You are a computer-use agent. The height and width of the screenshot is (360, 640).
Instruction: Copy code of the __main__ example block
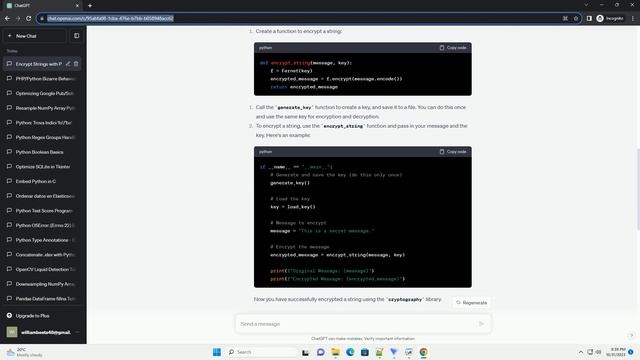[x=453, y=152]
